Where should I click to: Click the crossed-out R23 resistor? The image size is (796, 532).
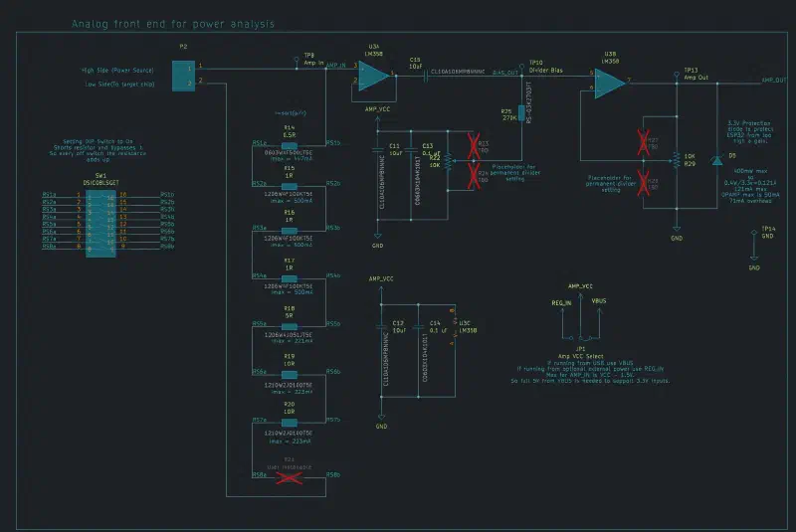(x=474, y=146)
